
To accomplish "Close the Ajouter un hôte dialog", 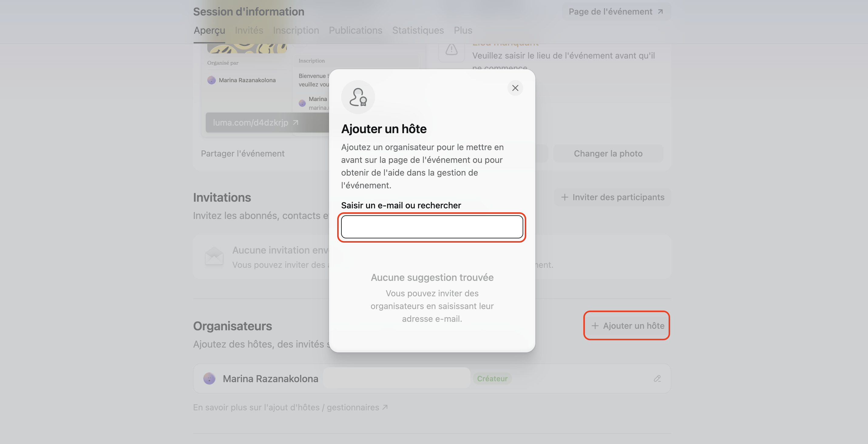I will pyautogui.click(x=515, y=88).
